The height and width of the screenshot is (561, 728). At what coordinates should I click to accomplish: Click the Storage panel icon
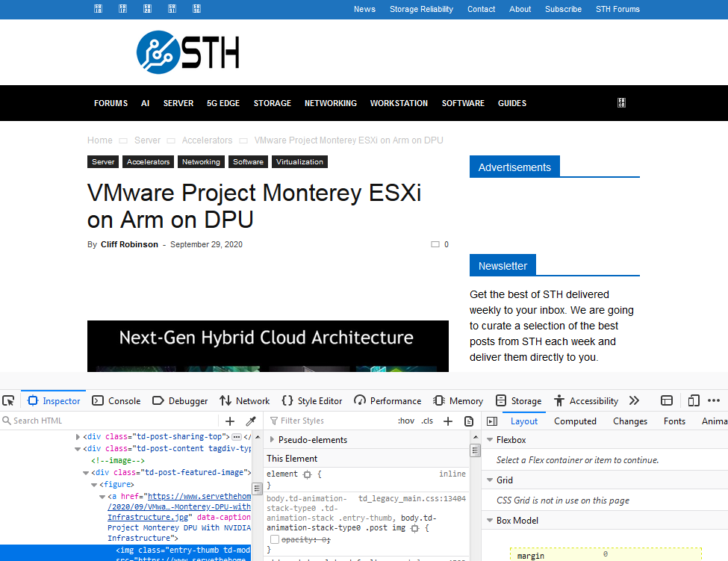pos(501,401)
